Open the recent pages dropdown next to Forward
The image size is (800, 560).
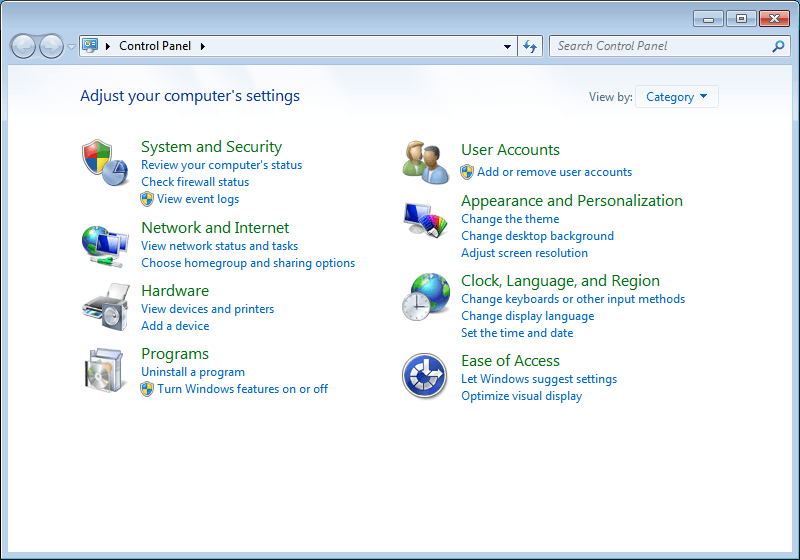[x=71, y=47]
